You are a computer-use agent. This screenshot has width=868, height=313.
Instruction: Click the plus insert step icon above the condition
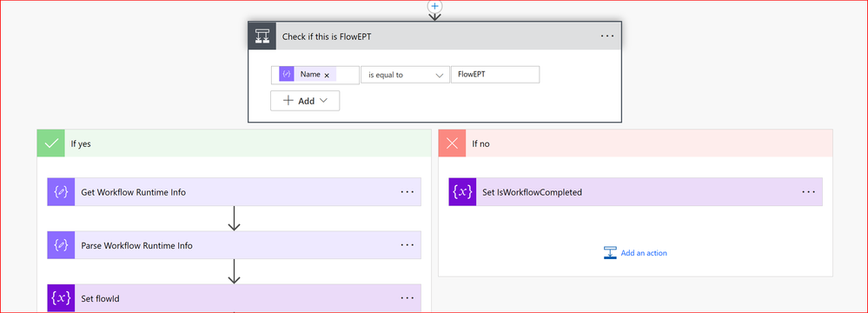point(435,5)
